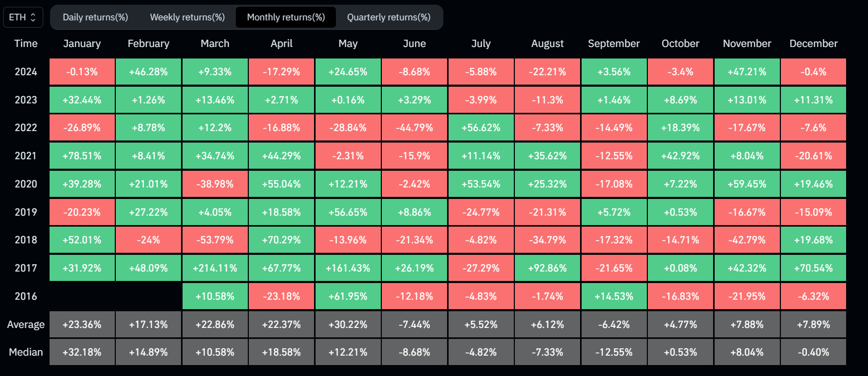Select the 2016 row label
This screenshot has width=868, height=376.
[26, 296]
